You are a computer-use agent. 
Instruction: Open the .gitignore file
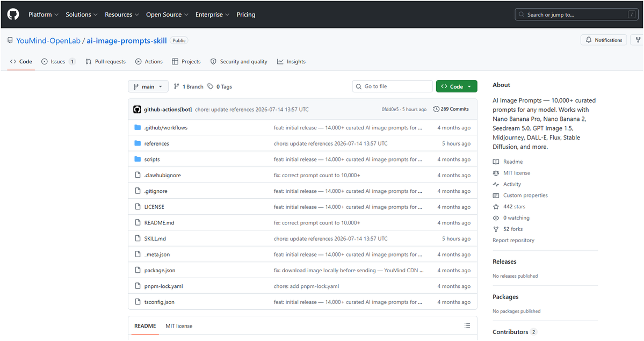coord(156,191)
